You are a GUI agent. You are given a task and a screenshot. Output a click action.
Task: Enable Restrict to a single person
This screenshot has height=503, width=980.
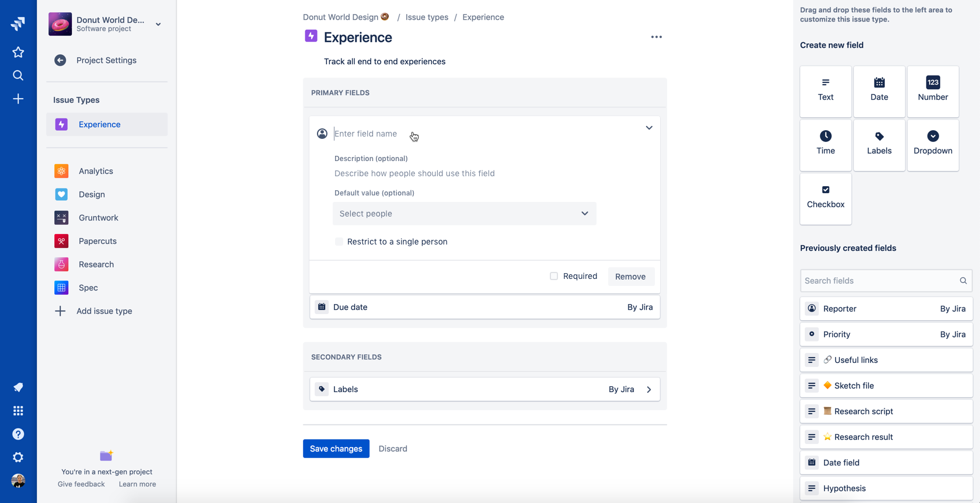339,242
